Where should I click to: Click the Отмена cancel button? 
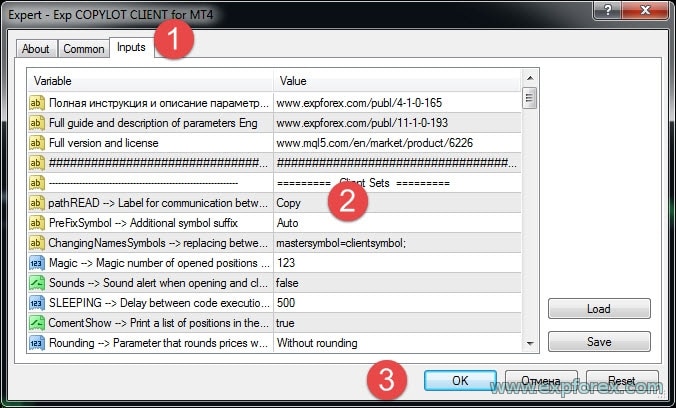(541, 380)
